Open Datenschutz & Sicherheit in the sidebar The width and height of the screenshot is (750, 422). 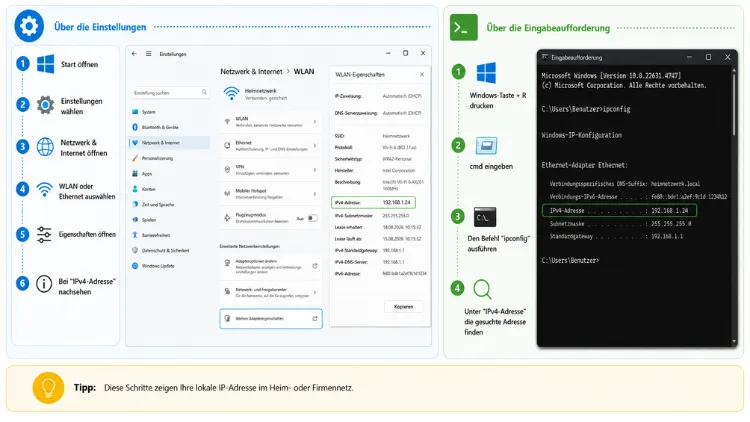click(170, 250)
